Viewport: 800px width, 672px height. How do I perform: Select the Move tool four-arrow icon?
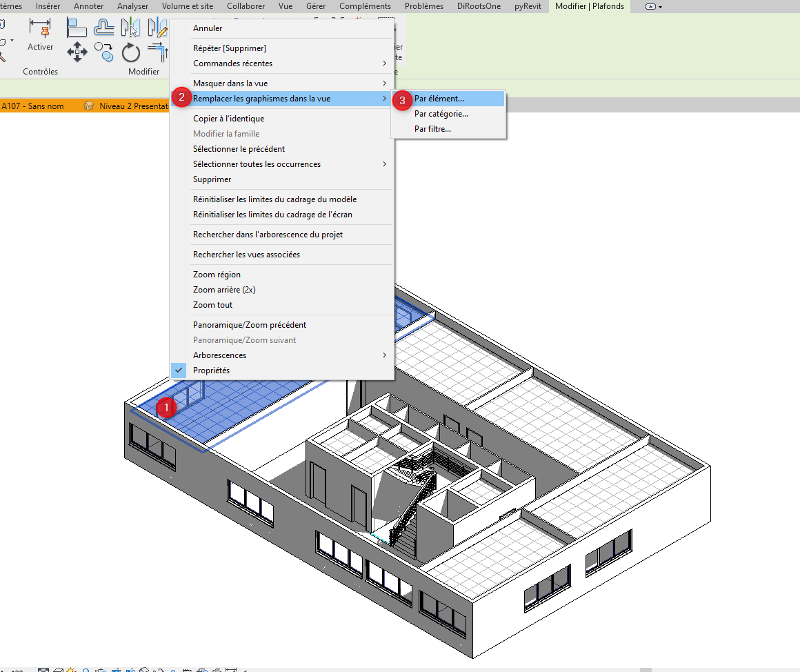point(77,52)
